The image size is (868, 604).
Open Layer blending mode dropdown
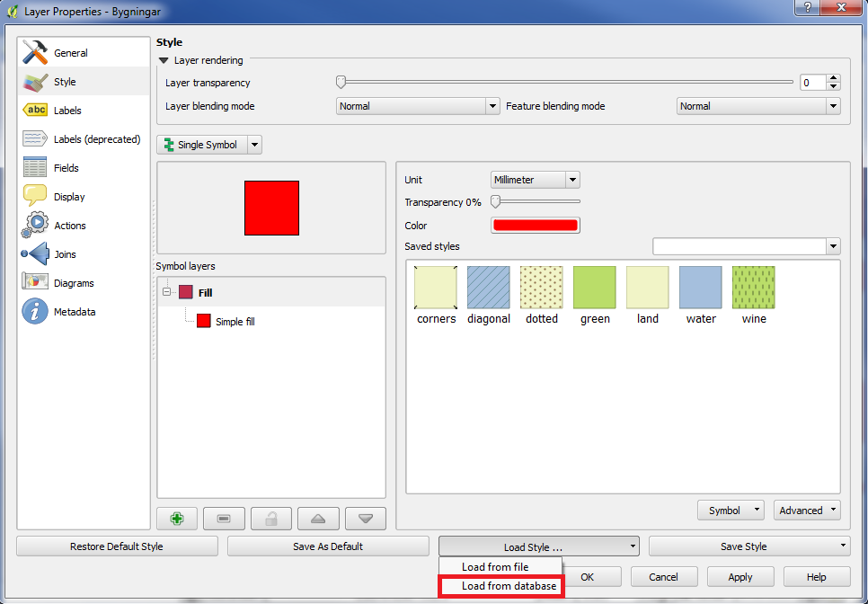coord(418,106)
